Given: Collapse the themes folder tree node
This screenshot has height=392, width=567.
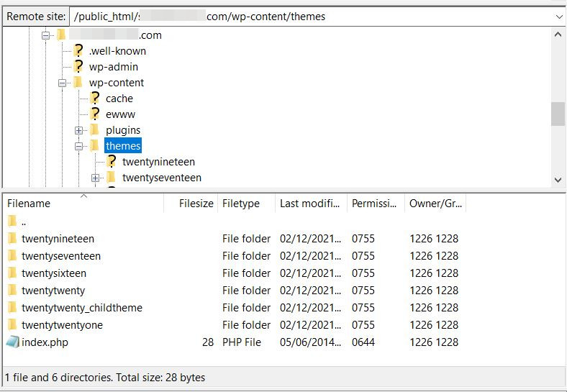Looking at the screenshot, I should (x=79, y=146).
